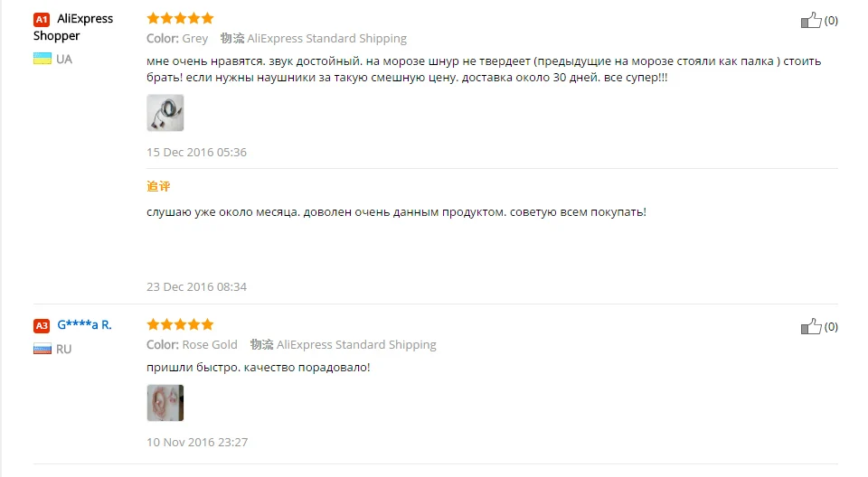
Task: Click the orange additional feedback heading
Action: (x=158, y=186)
